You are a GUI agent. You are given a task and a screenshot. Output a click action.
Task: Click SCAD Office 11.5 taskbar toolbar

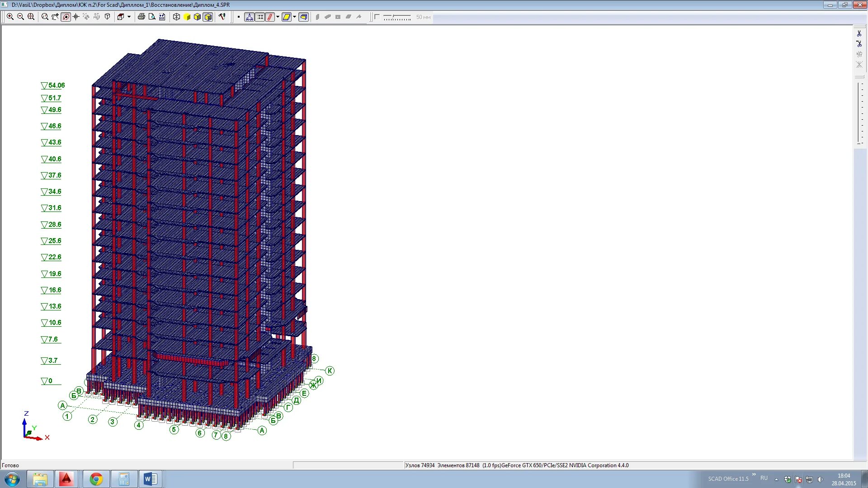point(728,479)
